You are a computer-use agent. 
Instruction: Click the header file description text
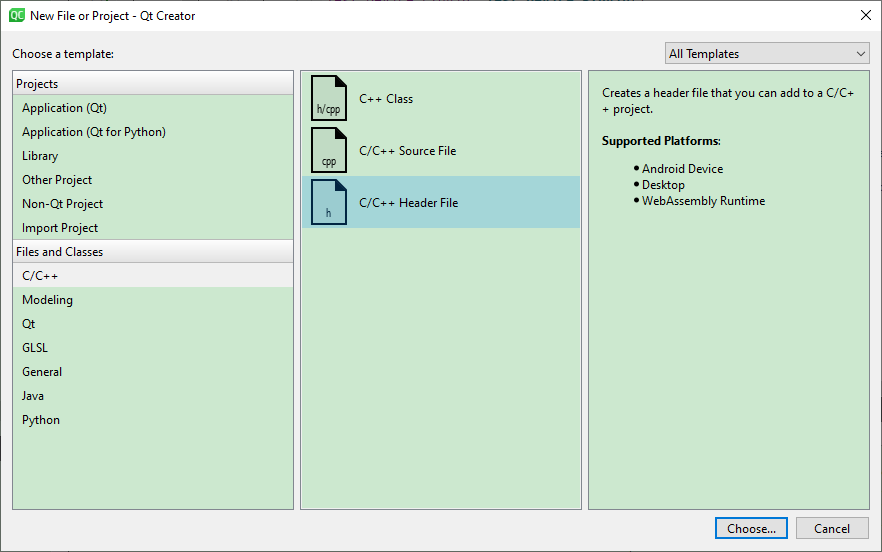(727, 101)
